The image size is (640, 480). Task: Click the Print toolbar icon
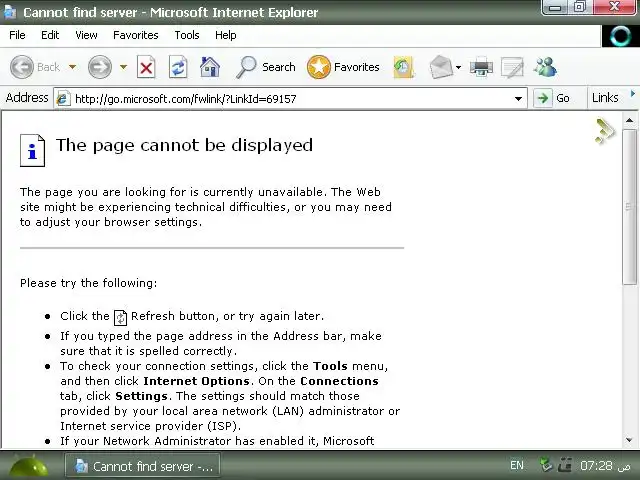pyautogui.click(x=481, y=67)
